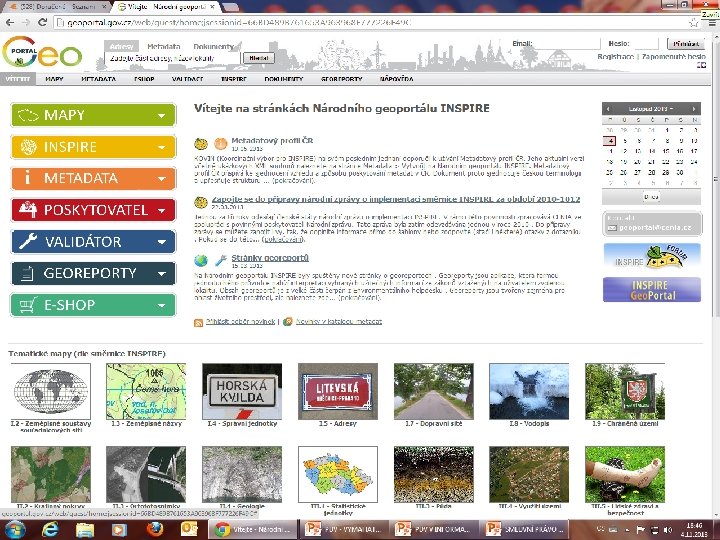Expand the blue VALIDÁTOR button arrow

point(162,242)
